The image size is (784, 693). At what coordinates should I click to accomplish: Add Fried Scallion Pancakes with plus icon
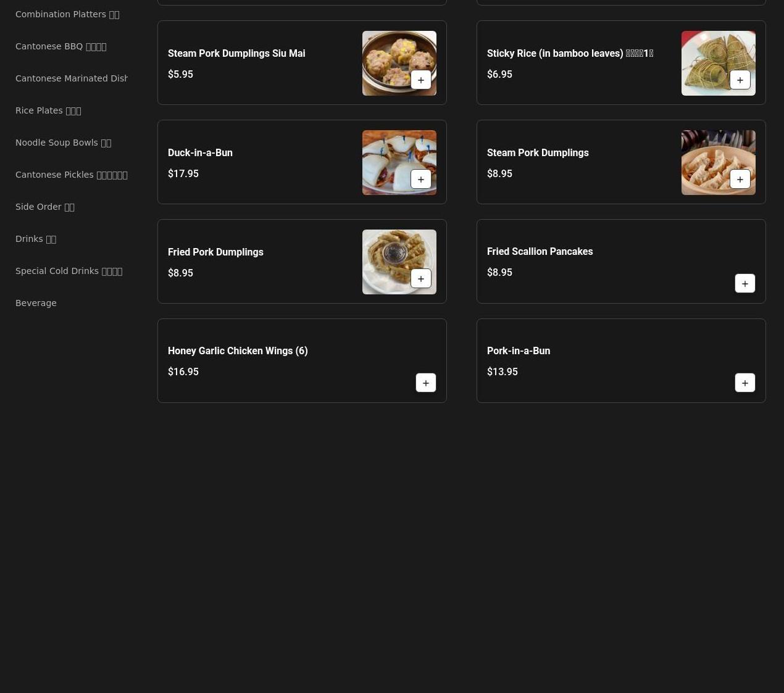pos(745,283)
